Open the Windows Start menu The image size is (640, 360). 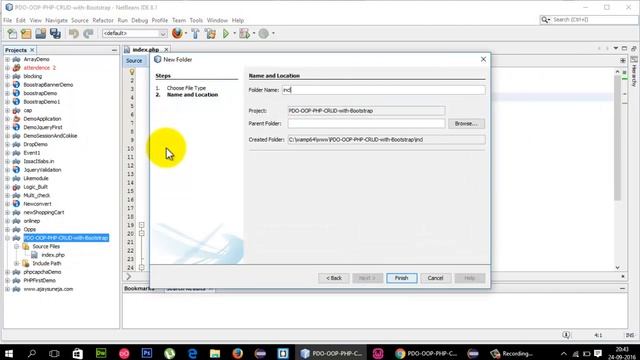[x=9, y=353]
